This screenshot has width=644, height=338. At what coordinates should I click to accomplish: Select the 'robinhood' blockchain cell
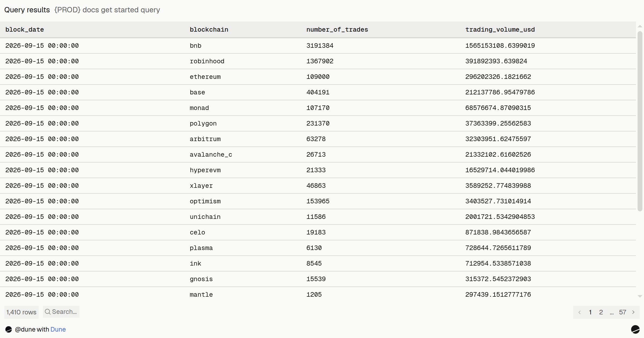(x=207, y=61)
